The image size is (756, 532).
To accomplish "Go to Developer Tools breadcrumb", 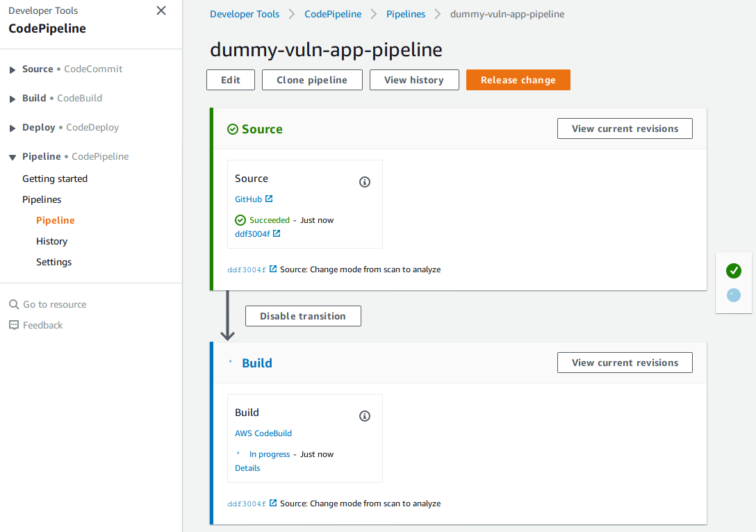I will tap(245, 14).
